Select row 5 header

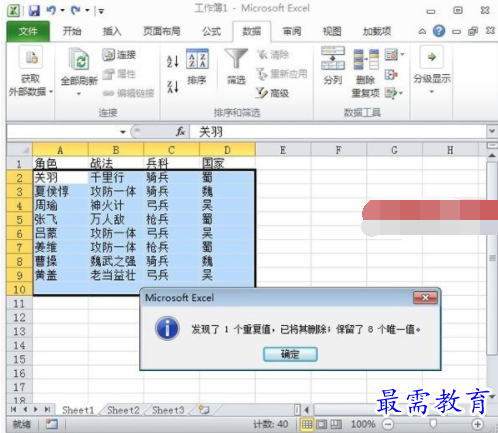pyautogui.click(x=20, y=220)
